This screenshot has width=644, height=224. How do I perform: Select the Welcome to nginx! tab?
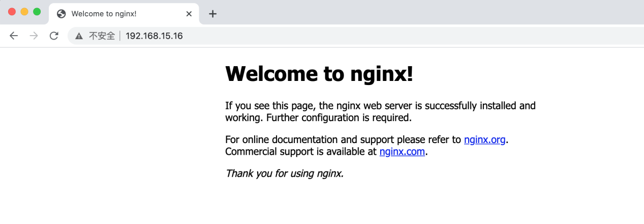[124, 14]
